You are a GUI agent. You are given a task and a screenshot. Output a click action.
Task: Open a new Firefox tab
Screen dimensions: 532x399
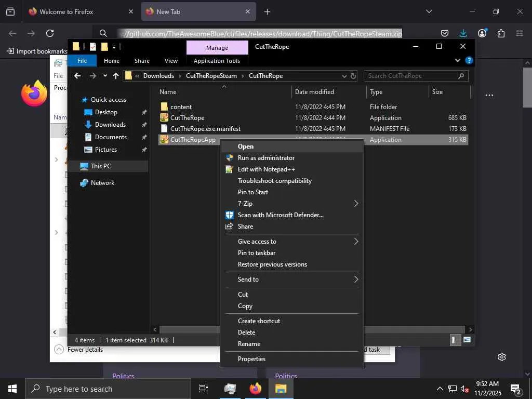click(x=268, y=12)
